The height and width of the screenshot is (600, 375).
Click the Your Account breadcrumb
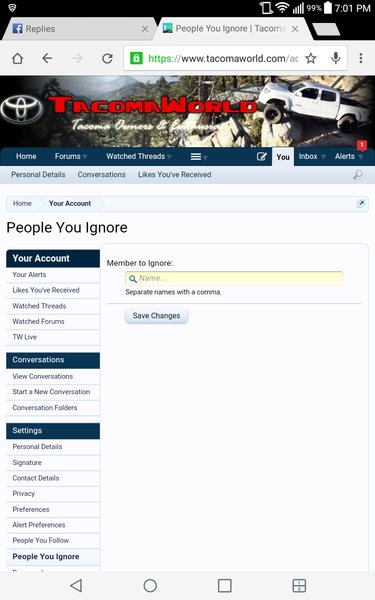pyautogui.click(x=70, y=203)
